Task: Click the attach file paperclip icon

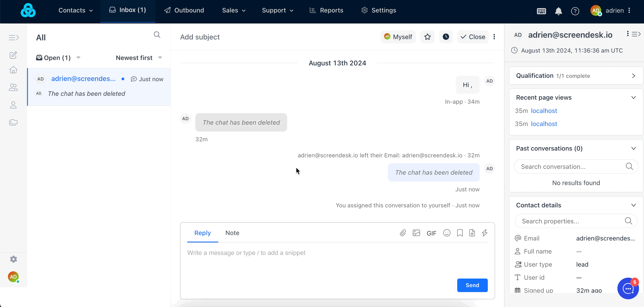Action: tap(403, 233)
